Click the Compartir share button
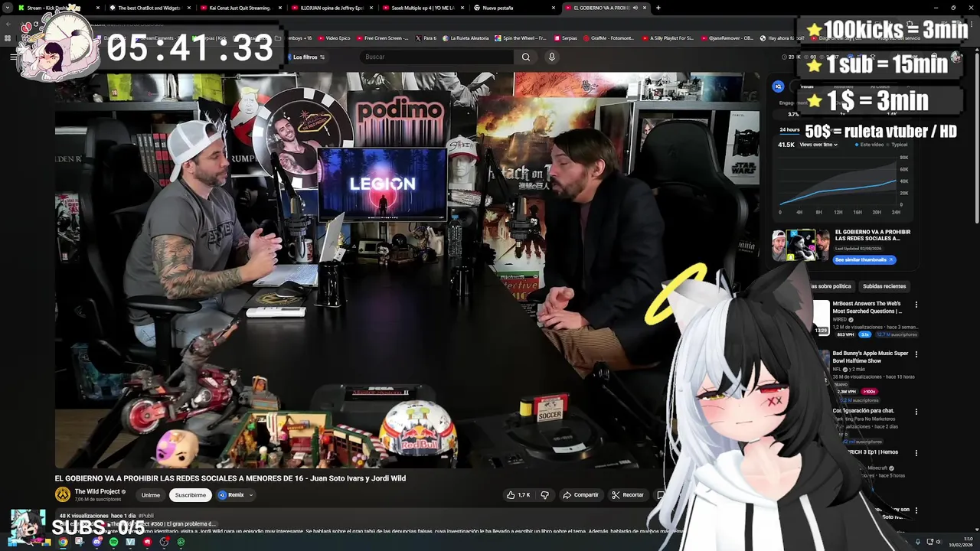Screen dimensions: 980x551 (x=580, y=495)
